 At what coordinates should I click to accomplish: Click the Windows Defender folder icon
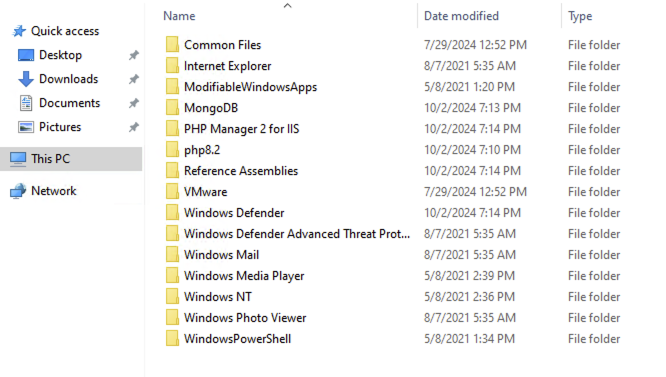coord(172,213)
